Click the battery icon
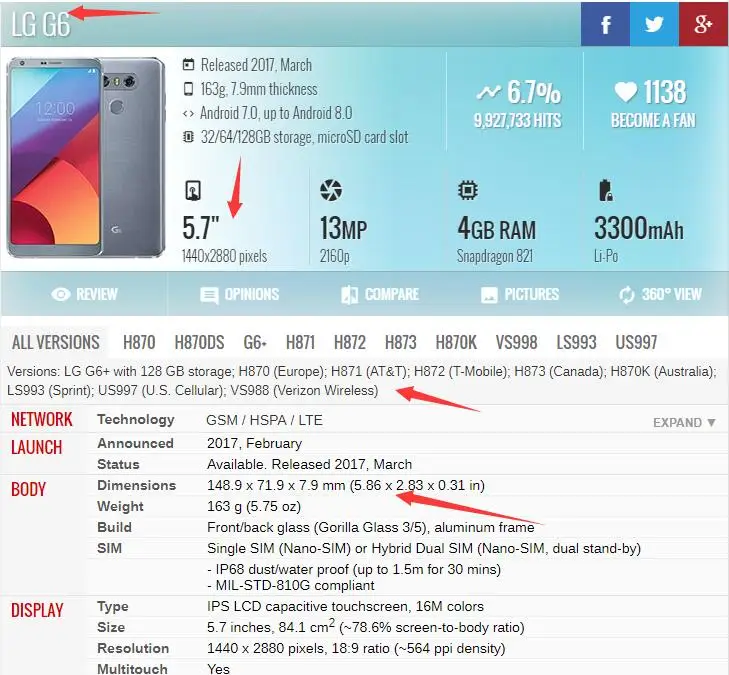729x675 pixels. 605,190
